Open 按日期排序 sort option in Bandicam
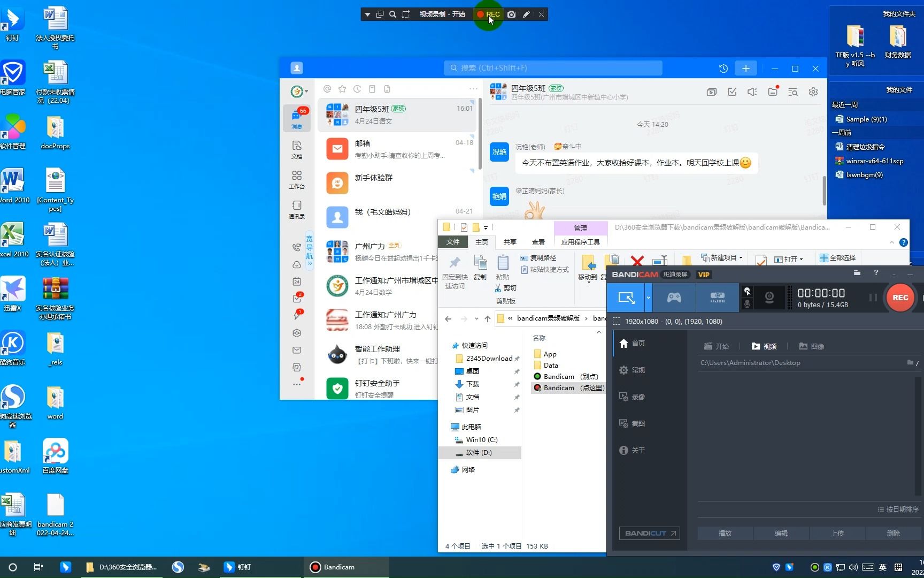Image resolution: width=924 pixels, height=578 pixels. [898, 509]
